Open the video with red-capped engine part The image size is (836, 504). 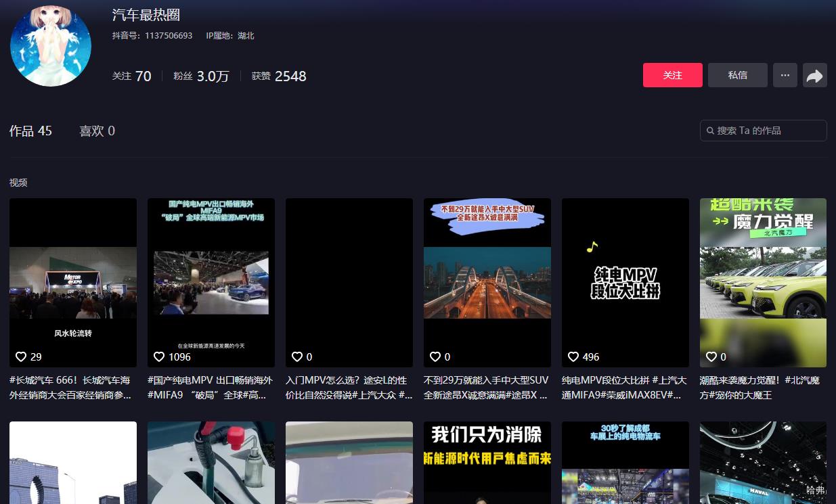211,463
